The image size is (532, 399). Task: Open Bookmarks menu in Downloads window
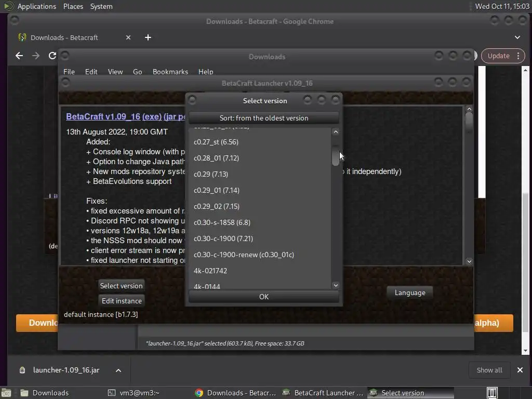point(170,72)
